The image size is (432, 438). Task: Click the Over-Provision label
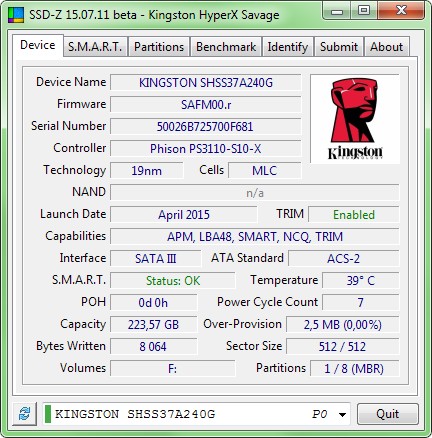coord(243,324)
